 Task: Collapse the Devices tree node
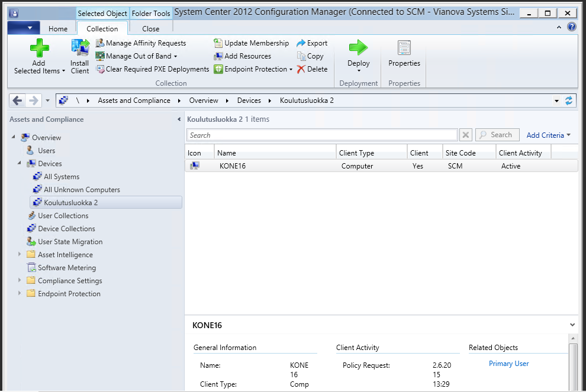20,163
